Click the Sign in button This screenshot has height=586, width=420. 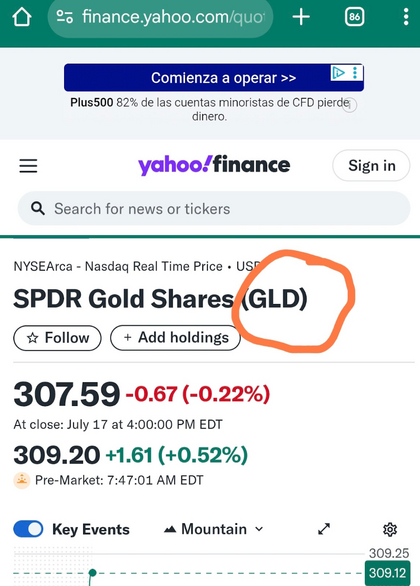click(x=371, y=166)
